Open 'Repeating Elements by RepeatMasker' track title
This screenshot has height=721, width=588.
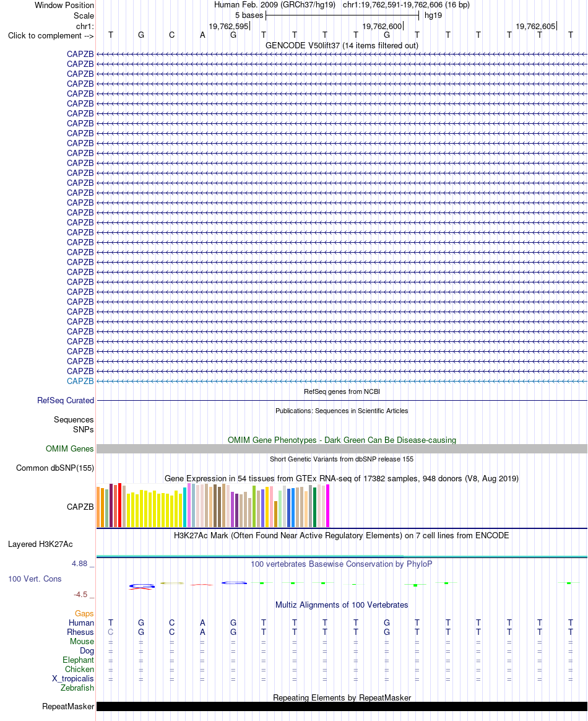tap(342, 698)
